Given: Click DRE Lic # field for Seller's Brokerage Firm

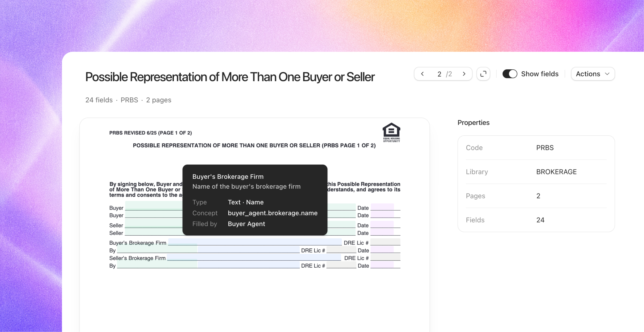Looking at the screenshot, I should [x=385, y=258].
